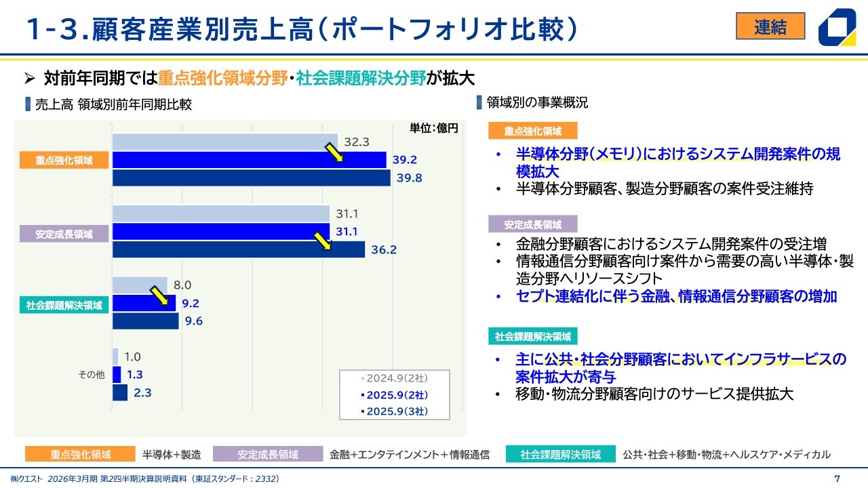This screenshot has width=868, height=488.
Task: Select the orange 重点強化領域 label in chart
Action: pos(64,161)
